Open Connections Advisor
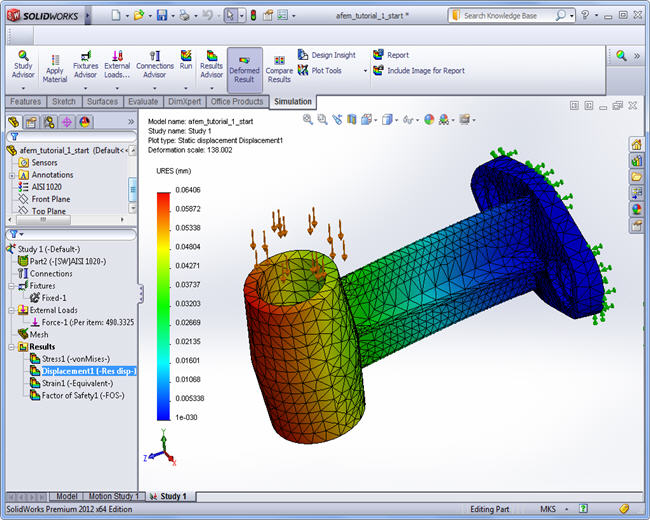Screen dimensions: 650x520 coord(155,65)
